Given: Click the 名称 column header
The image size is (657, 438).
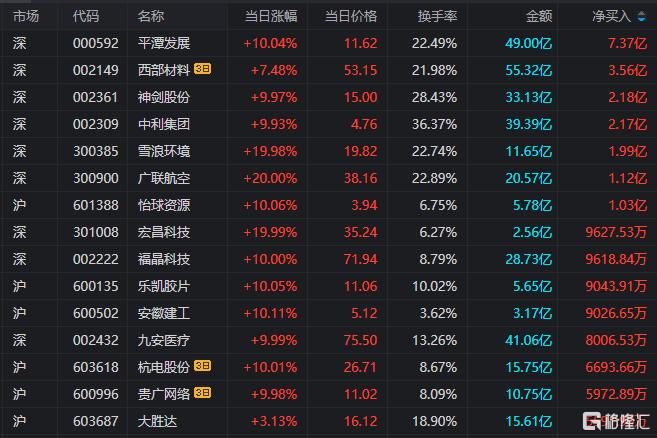Looking at the screenshot, I should click(x=151, y=16).
